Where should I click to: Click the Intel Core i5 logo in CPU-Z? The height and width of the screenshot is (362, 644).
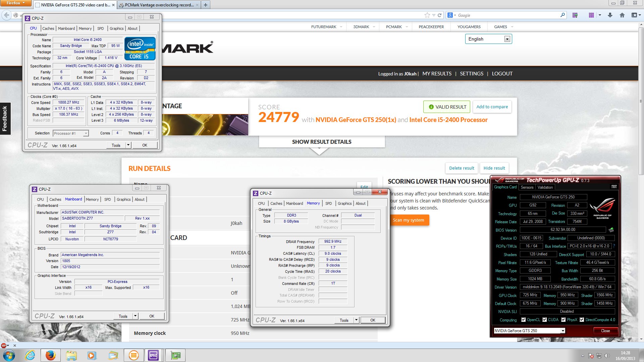140,49
